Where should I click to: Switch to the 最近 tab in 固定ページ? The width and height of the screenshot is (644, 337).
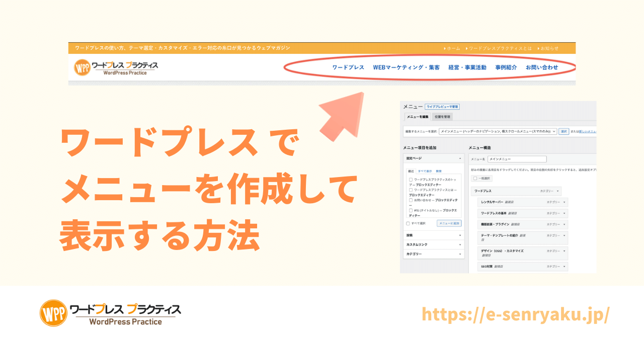point(411,171)
